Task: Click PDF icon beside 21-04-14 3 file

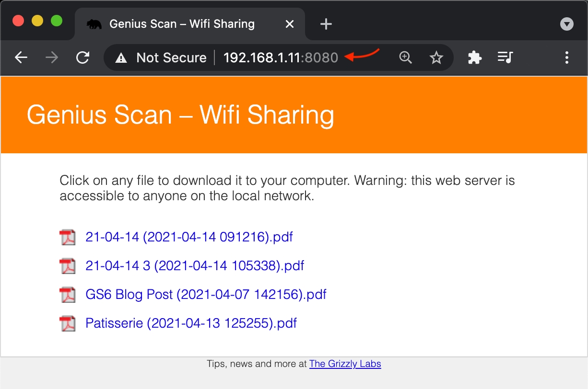Action: click(x=68, y=266)
